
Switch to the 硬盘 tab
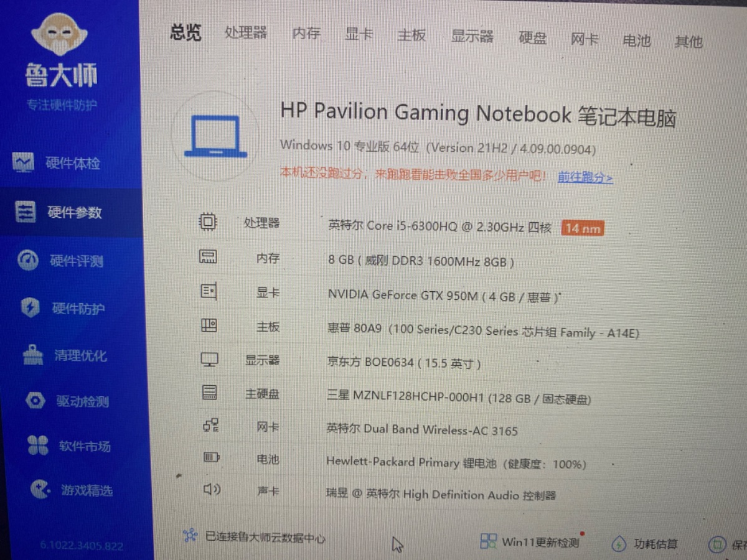coord(532,38)
